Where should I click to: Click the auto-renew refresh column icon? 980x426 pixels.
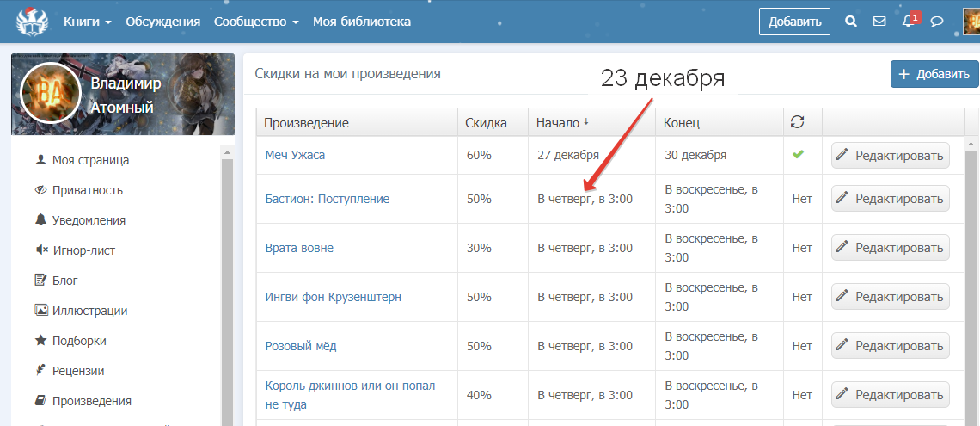[798, 122]
